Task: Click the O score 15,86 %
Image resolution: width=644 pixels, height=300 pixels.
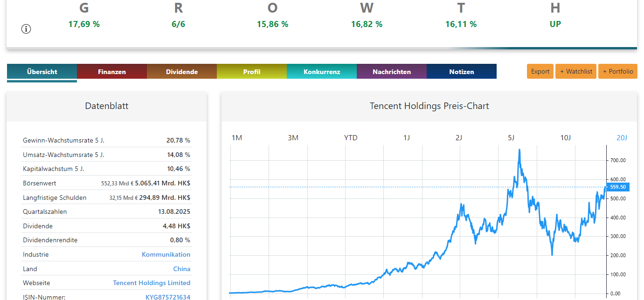Action: (x=272, y=24)
